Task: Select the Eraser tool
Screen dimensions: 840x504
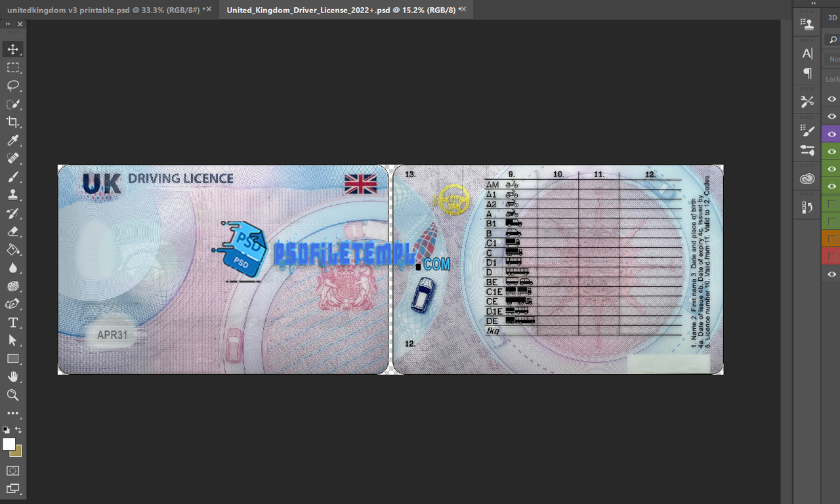Action: point(13,232)
